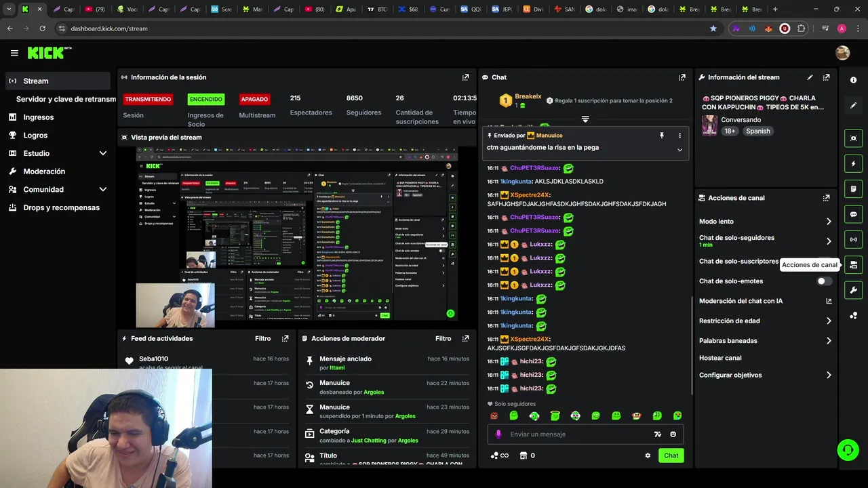This screenshot has width=868, height=488.
Task: Open the info icon in right sidebar
Action: coord(853,80)
